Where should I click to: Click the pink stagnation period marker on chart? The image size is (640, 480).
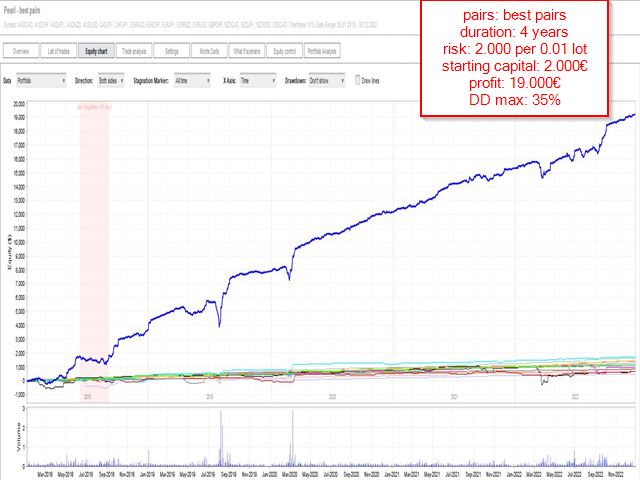(94, 253)
